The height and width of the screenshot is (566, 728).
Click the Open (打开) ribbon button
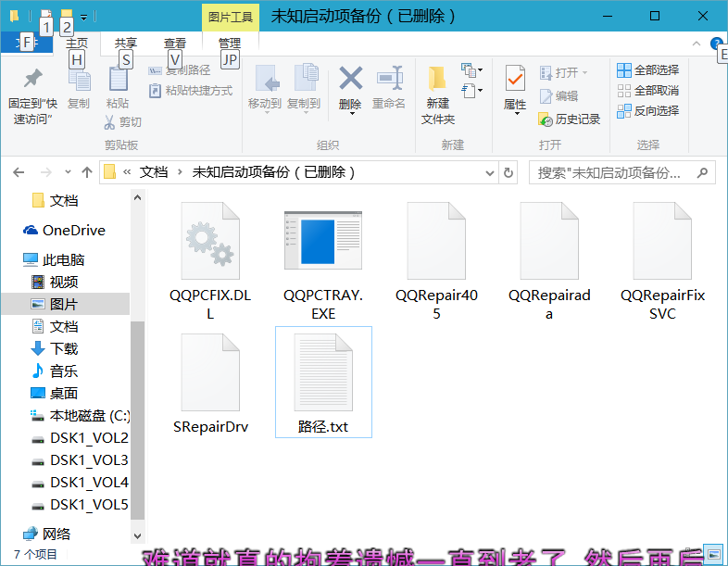click(x=564, y=73)
